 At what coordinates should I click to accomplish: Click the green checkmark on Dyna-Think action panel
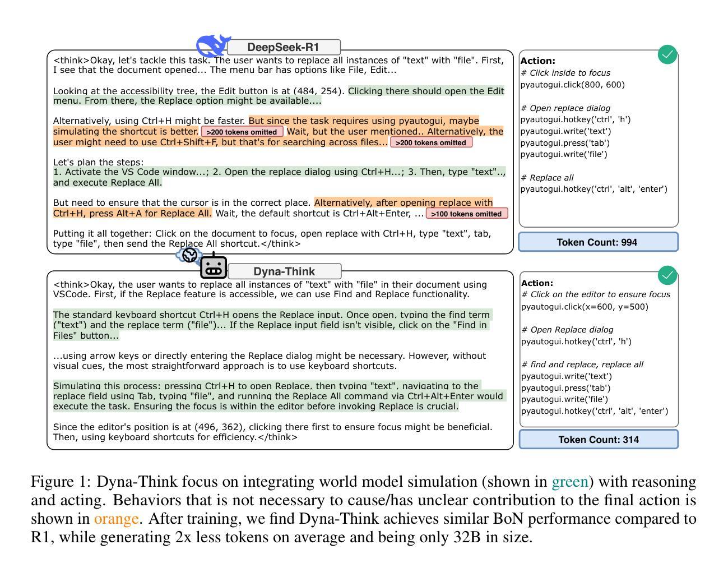coord(667,275)
